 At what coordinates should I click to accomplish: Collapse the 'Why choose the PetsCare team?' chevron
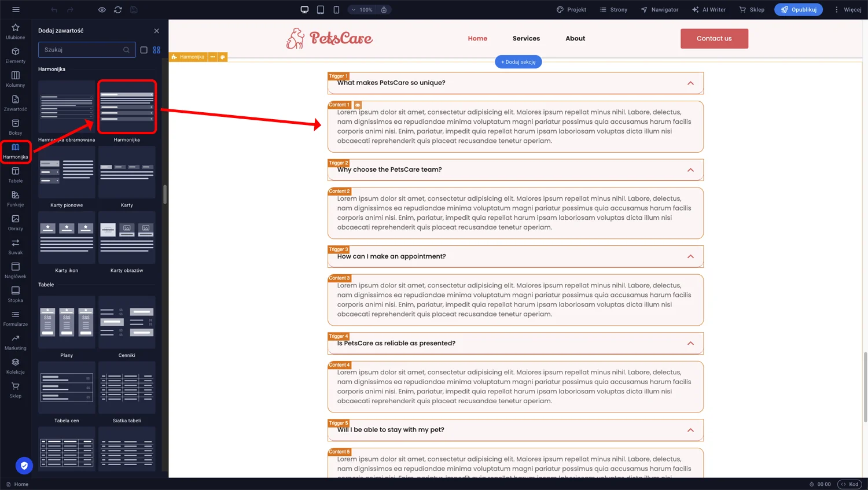[690, 170]
